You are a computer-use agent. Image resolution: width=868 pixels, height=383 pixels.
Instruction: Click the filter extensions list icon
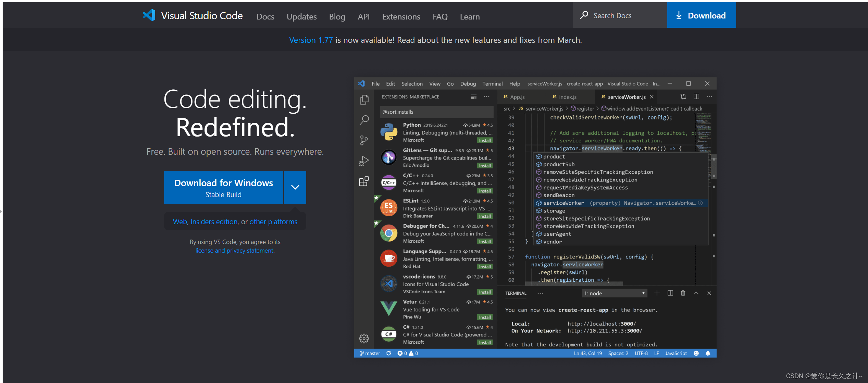(x=474, y=97)
